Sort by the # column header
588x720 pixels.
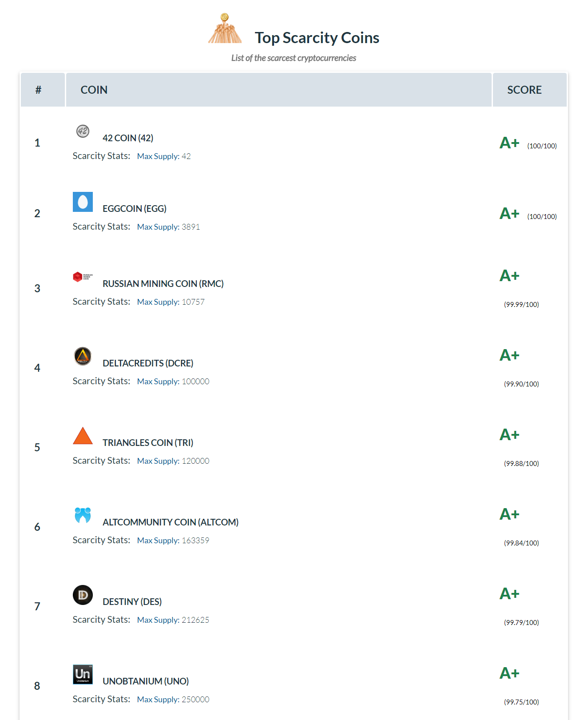(43, 90)
